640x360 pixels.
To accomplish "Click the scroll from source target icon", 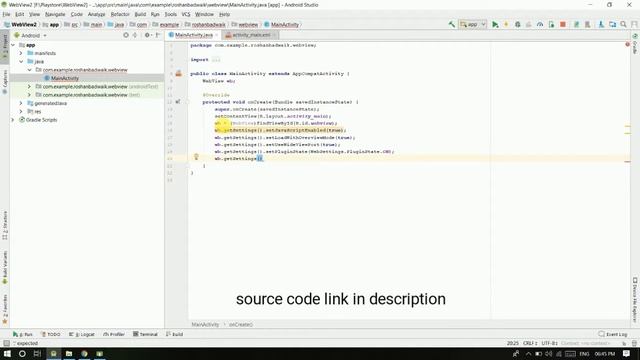I will [126, 36].
